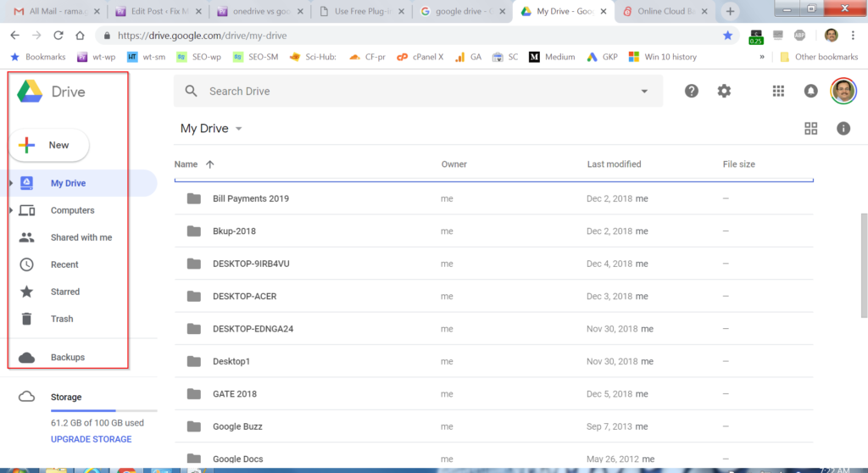
Task: Go back in the browser
Action: coord(15,36)
